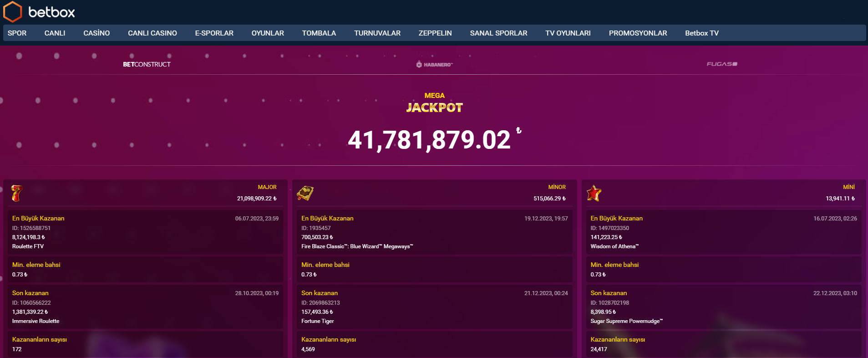The width and height of the screenshot is (868, 358).
Task: Click Minor winners count 4,569
Action: tap(308, 349)
